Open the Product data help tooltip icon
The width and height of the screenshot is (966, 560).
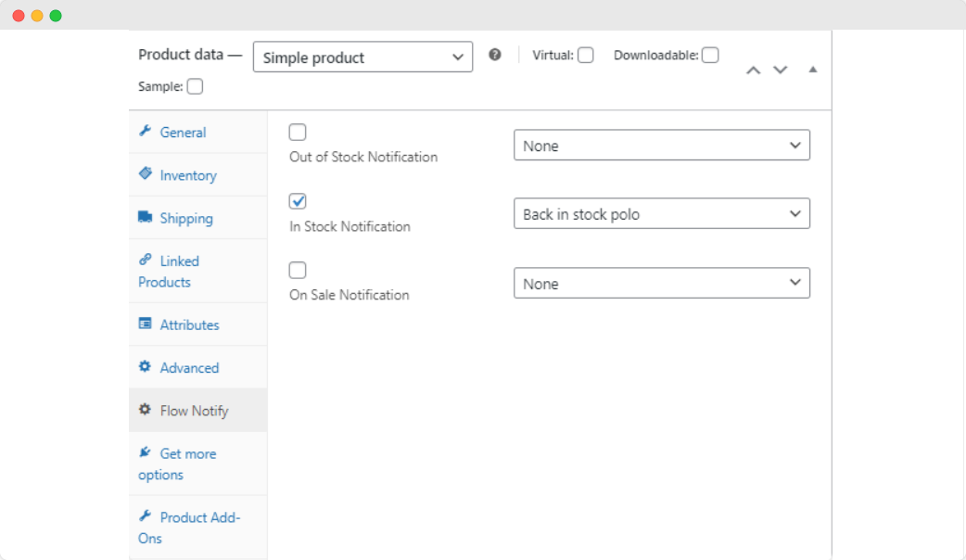[495, 55]
